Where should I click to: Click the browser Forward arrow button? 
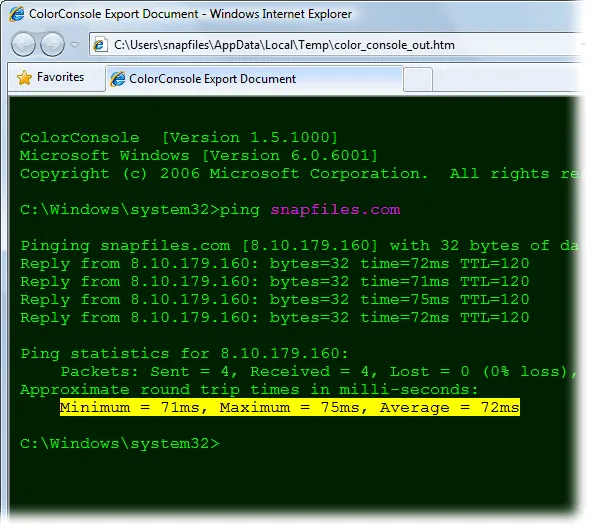[52, 44]
